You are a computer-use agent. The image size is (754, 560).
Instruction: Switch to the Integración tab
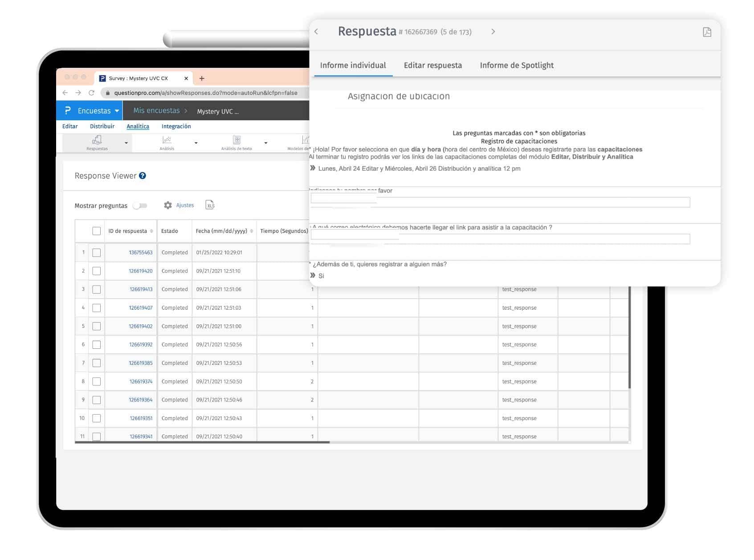(176, 127)
